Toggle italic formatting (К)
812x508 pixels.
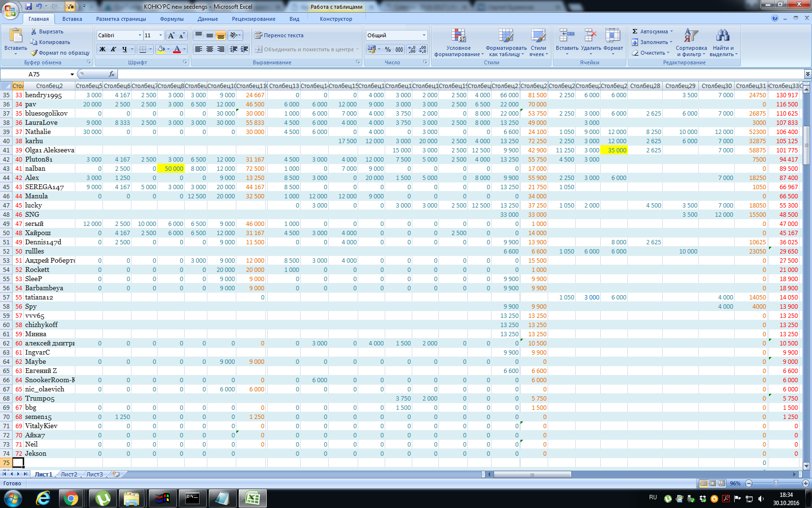(x=113, y=49)
